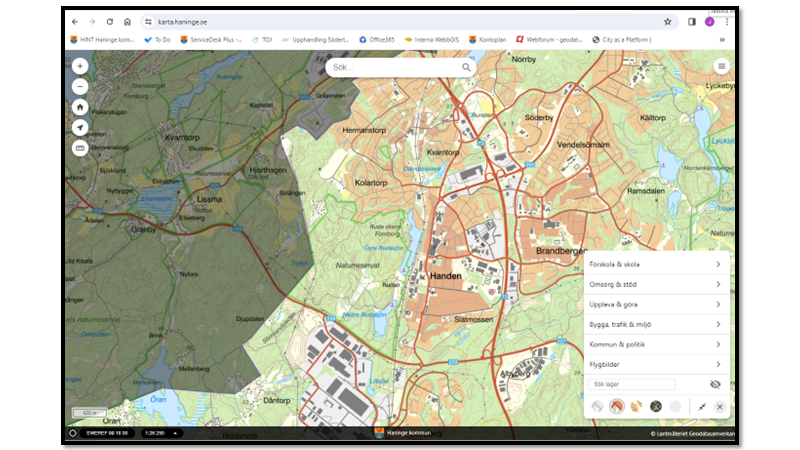Image resolution: width=800 pixels, height=450 pixels.
Task: Zoom in on the map
Action: [80, 67]
